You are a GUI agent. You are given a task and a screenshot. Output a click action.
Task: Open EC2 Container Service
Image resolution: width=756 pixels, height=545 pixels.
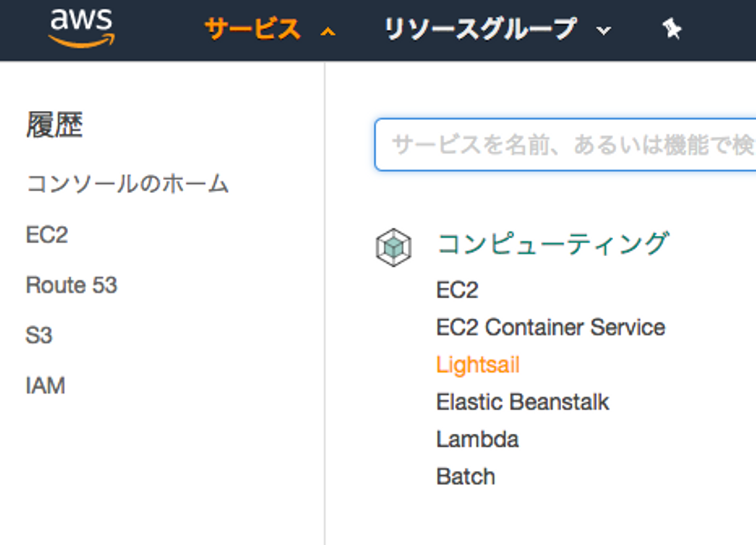(x=551, y=327)
